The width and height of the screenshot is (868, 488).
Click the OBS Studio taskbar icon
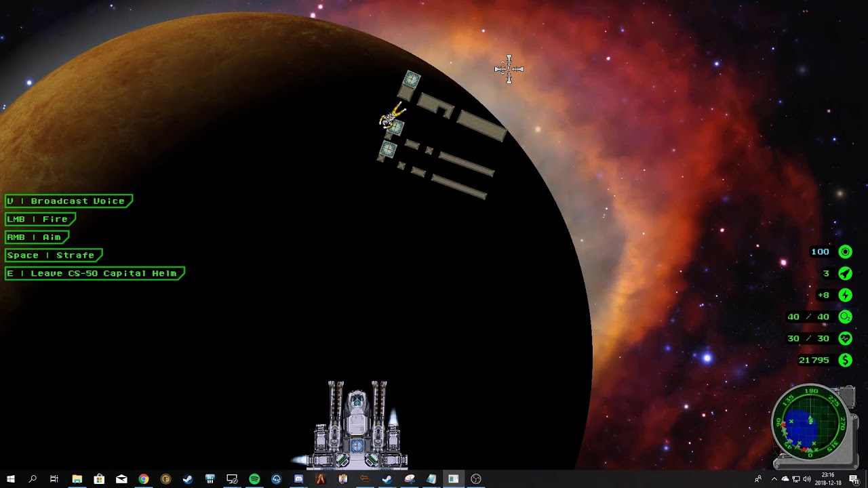tap(476, 479)
